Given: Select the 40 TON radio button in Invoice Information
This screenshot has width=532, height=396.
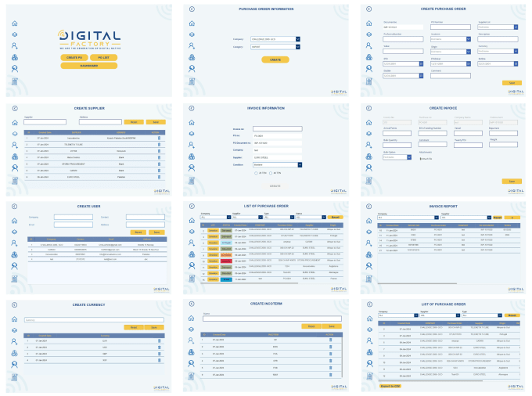Looking at the screenshot, I should click(271, 173).
